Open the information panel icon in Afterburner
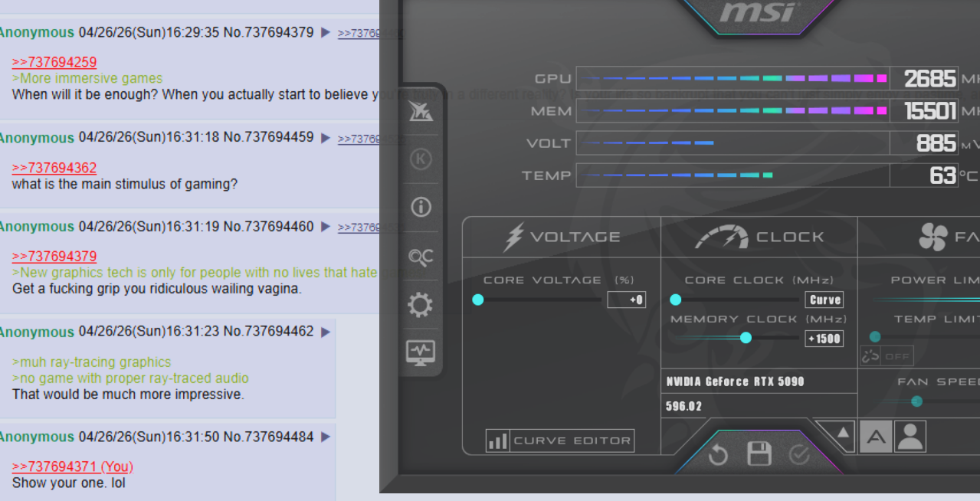The image size is (980, 501). click(x=421, y=207)
